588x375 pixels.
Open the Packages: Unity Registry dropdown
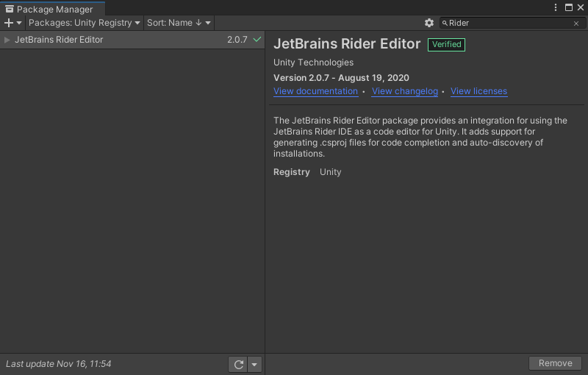click(84, 23)
